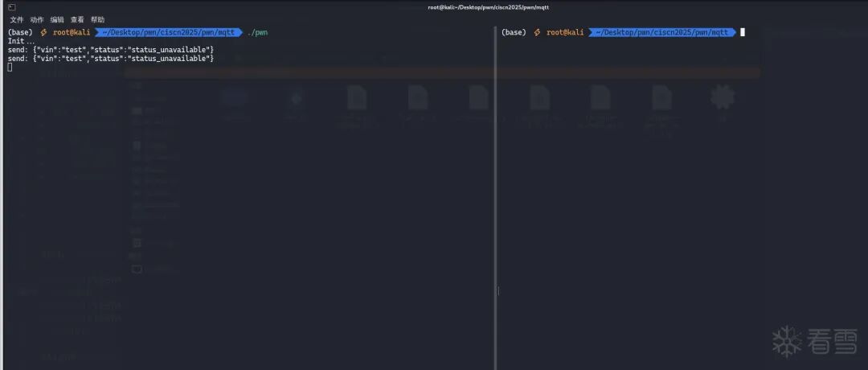Image resolution: width=868 pixels, height=370 pixels.
Task: Open the 查看 menu
Action: point(77,19)
